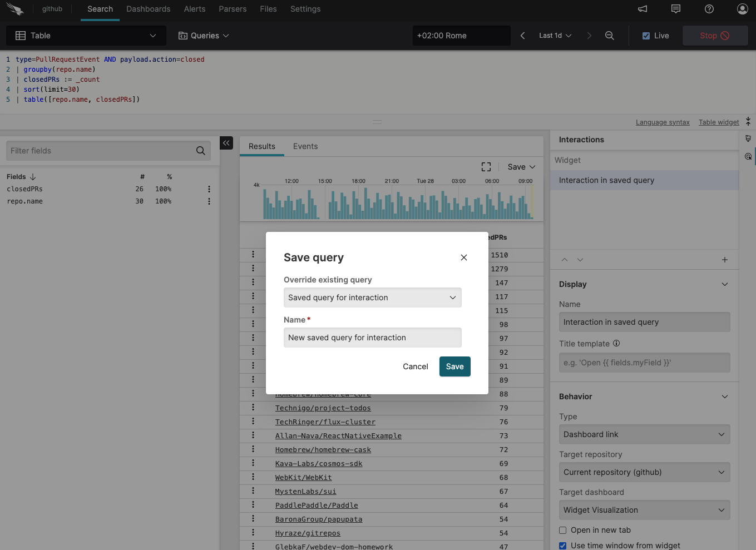
Task: Open the Behavior Type dropdown showing Dashboard link
Action: click(644, 434)
